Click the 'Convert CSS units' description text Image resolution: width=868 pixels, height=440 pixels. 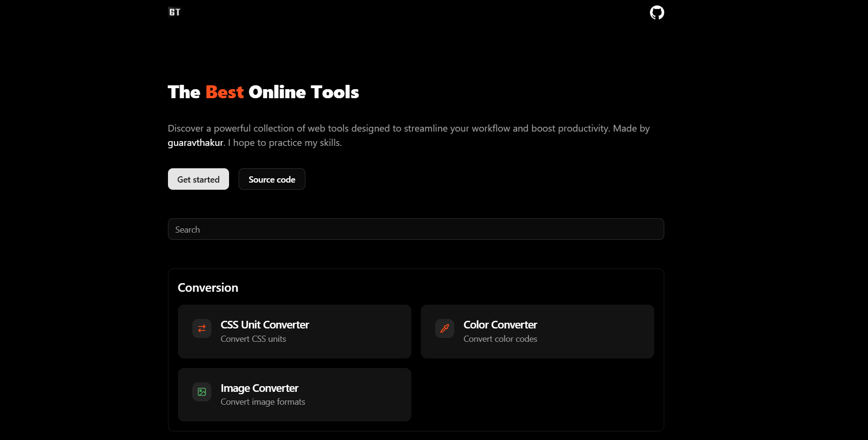253,338
